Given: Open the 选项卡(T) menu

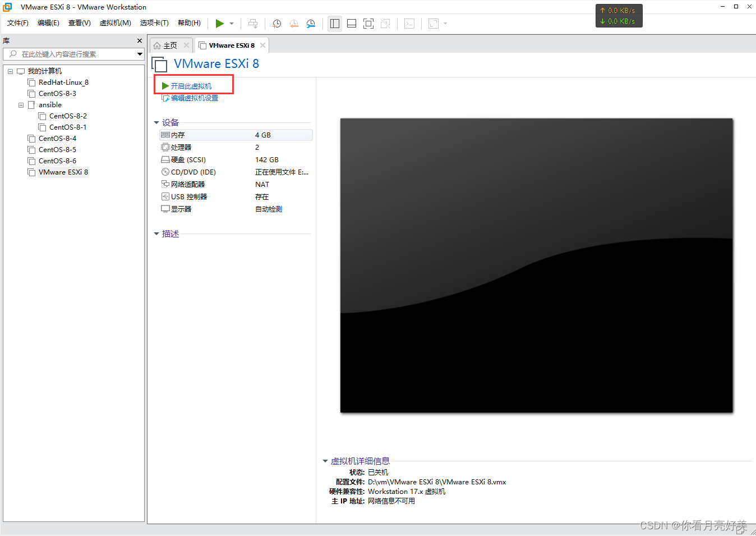Looking at the screenshot, I should (x=154, y=23).
